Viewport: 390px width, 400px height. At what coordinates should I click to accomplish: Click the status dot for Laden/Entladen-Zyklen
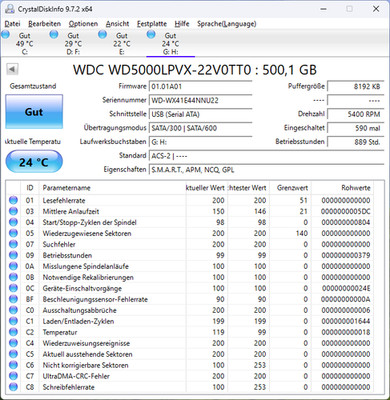pos(13,321)
